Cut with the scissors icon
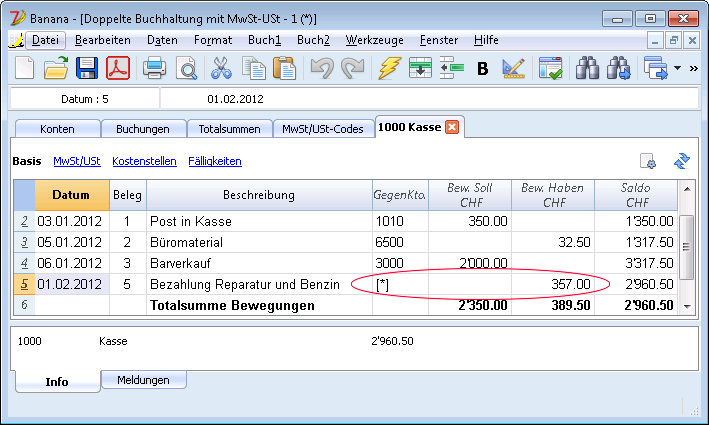This screenshot has width=709, height=425. pyautogui.click(x=221, y=68)
